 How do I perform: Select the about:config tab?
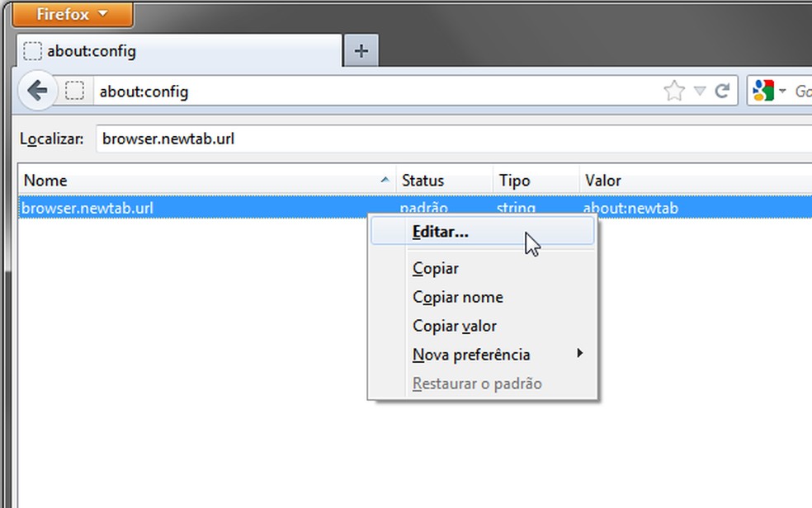(x=179, y=50)
